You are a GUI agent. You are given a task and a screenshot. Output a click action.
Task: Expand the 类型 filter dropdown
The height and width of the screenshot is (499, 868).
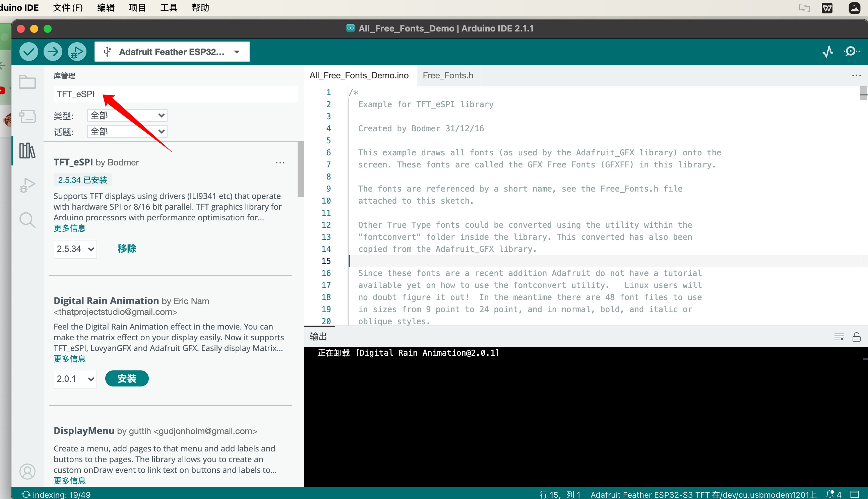click(127, 116)
